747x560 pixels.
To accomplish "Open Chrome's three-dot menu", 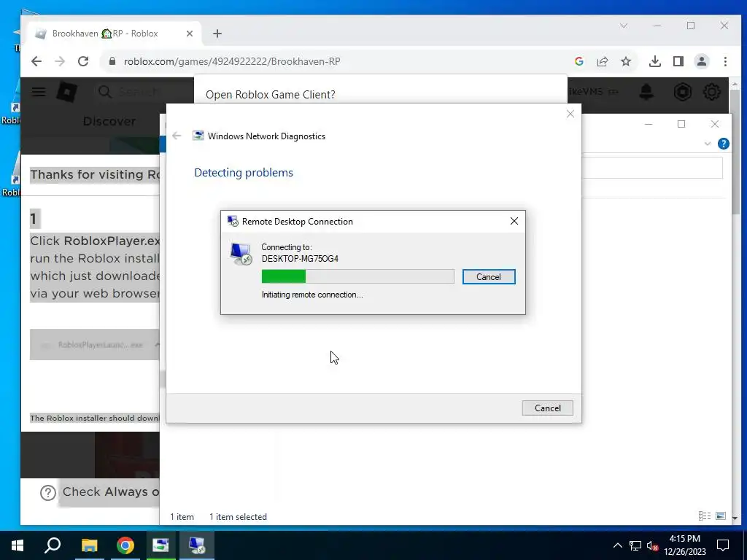I will 725,61.
